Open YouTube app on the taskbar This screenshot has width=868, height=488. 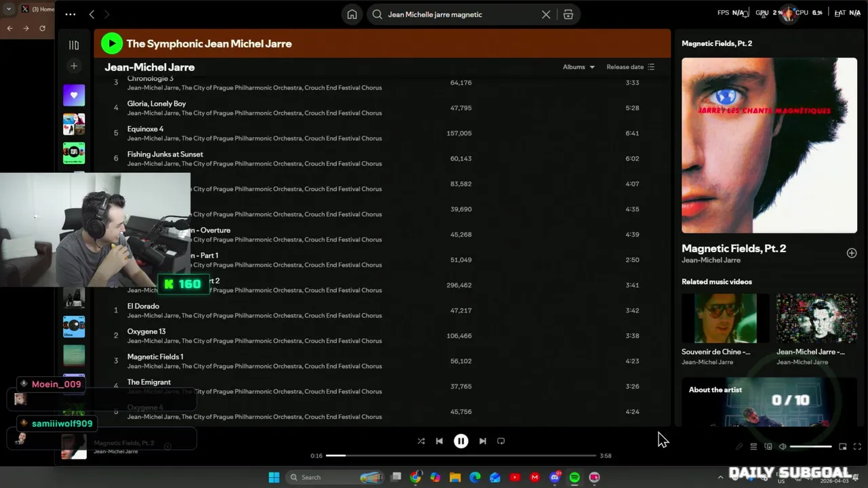point(515,477)
